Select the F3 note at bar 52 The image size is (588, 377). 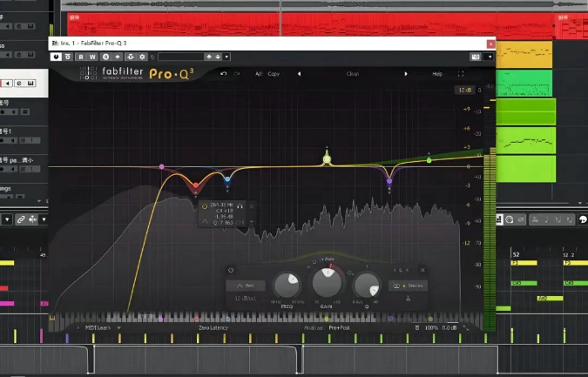click(524, 263)
